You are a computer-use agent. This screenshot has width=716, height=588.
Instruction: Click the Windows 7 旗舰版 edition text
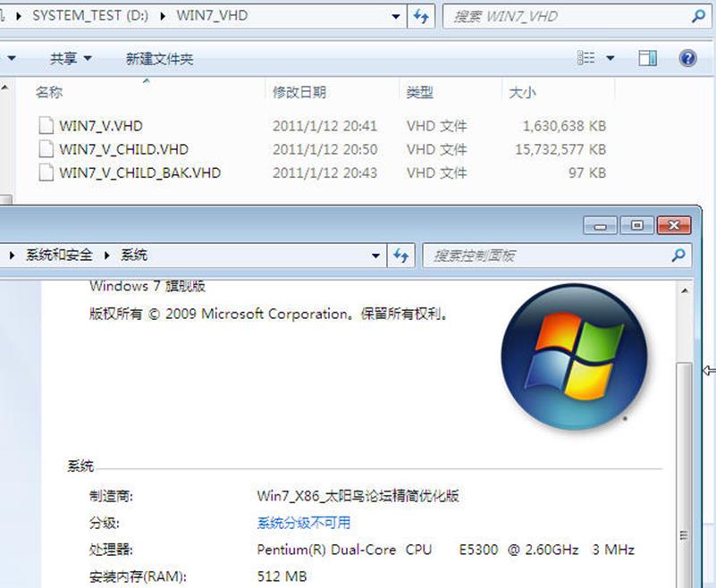click(x=147, y=286)
